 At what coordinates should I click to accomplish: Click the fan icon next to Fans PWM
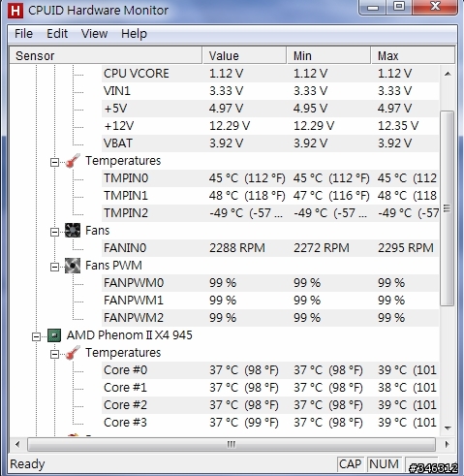[73, 266]
